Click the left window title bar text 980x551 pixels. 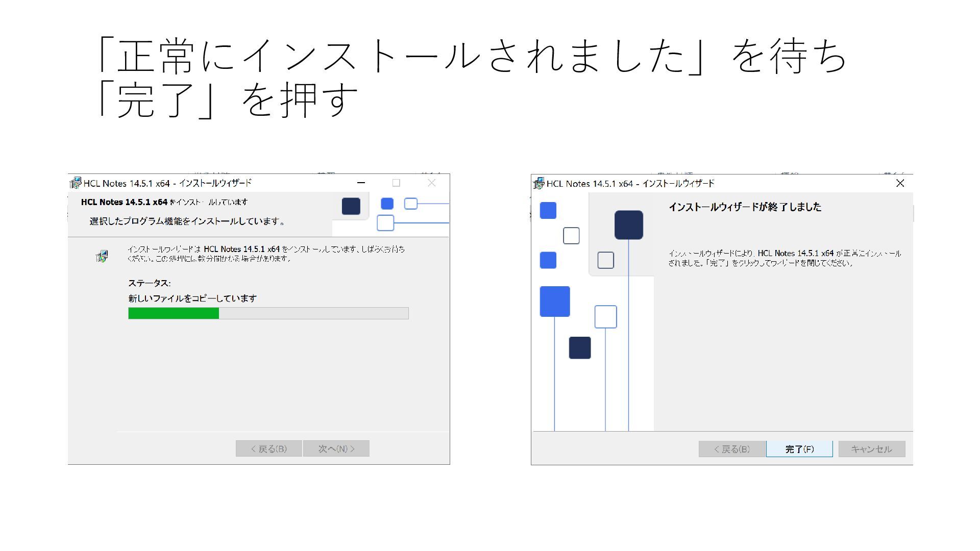tap(167, 183)
